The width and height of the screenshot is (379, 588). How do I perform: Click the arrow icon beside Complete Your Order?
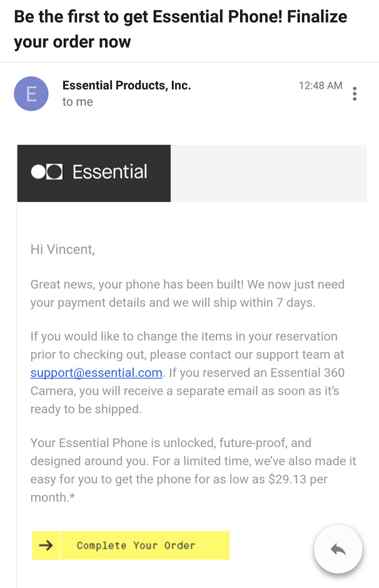[46, 546]
